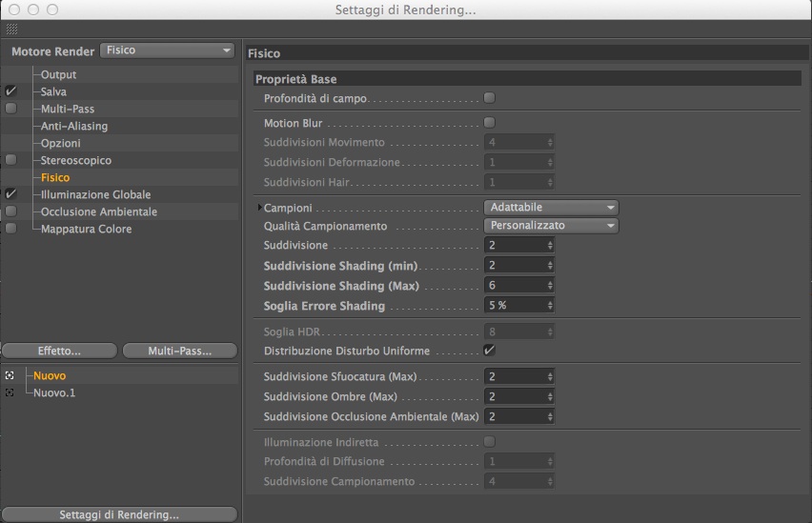Disable the Illuminazione Globale checkbox
Screen dimensions: 812x523
[10, 194]
